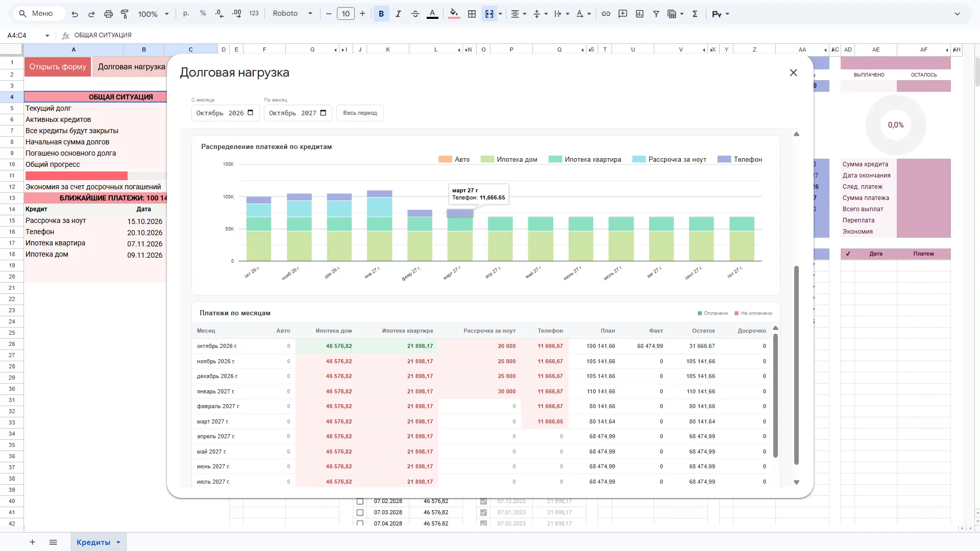The width and height of the screenshot is (980, 551).
Task: Click the Весь период button
Action: click(x=360, y=113)
